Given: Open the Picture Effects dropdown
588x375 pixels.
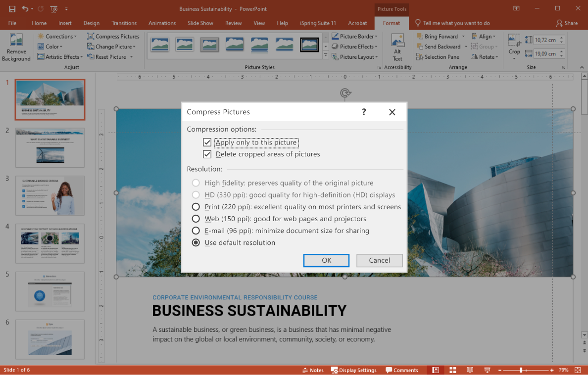Looking at the screenshot, I should tap(354, 47).
